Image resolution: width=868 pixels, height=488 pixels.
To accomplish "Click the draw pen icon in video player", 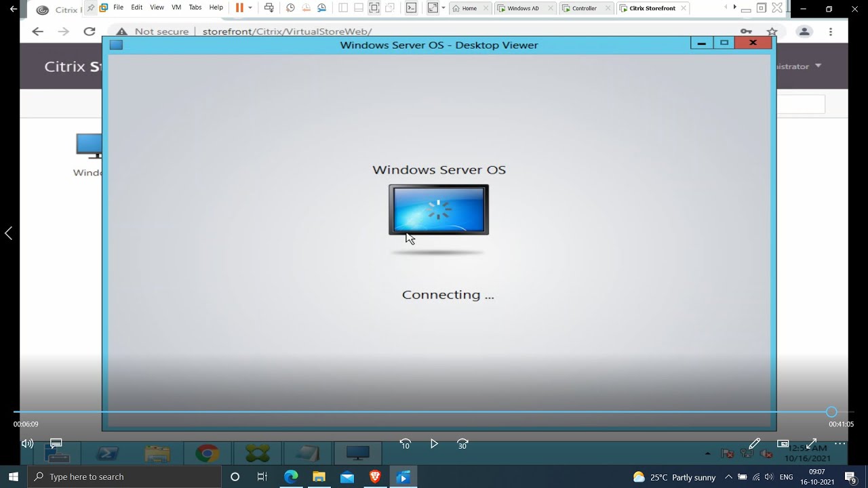I will click(x=754, y=443).
